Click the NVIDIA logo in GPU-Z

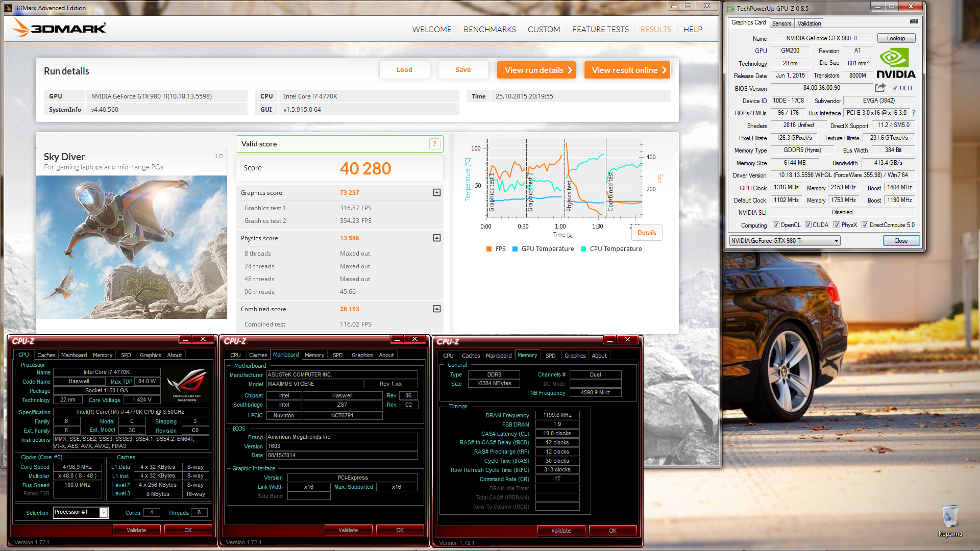(896, 62)
